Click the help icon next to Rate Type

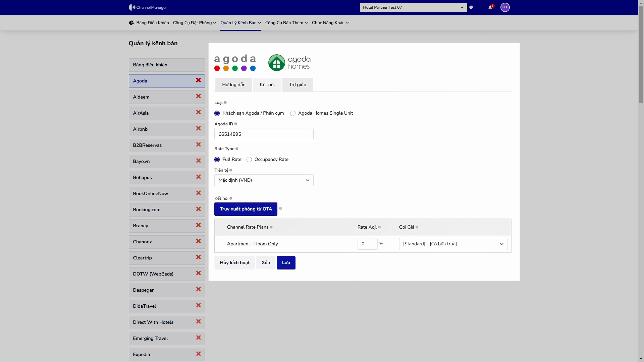[237, 149]
